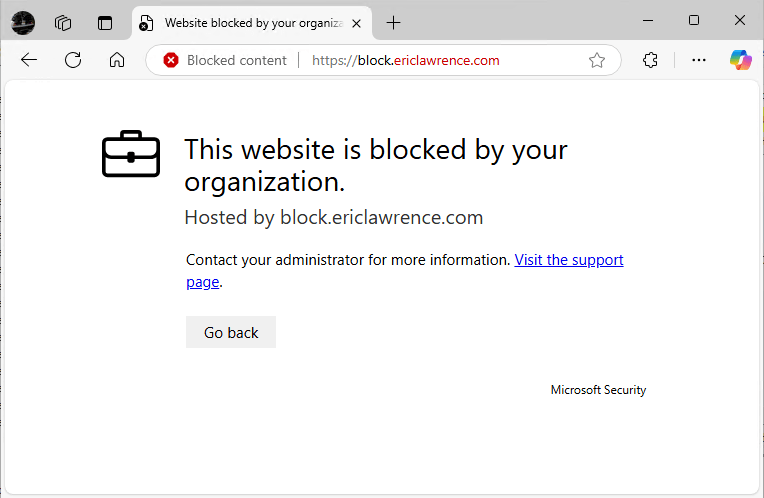764x498 pixels.
Task: Add this page to favorites
Action: point(596,60)
